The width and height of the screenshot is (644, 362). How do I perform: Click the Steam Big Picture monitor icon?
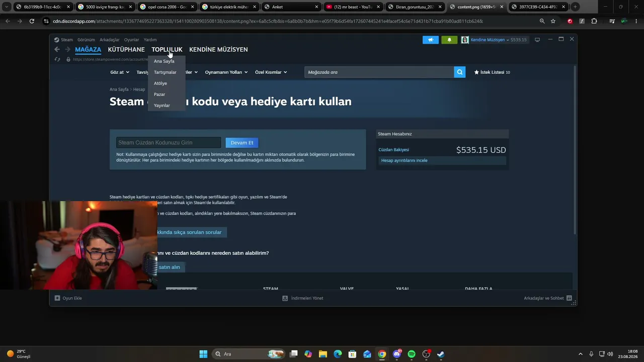(x=537, y=40)
